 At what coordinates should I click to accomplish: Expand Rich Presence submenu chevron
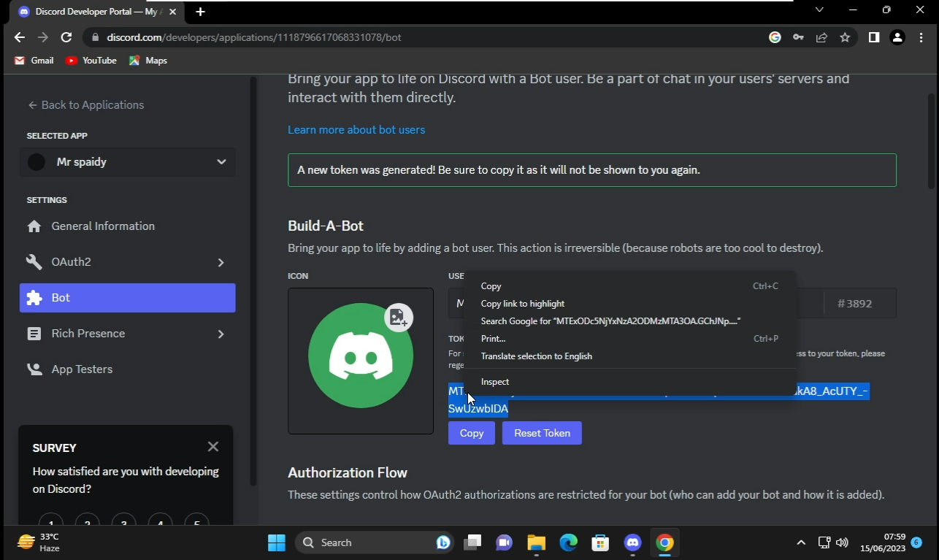point(221,334)
